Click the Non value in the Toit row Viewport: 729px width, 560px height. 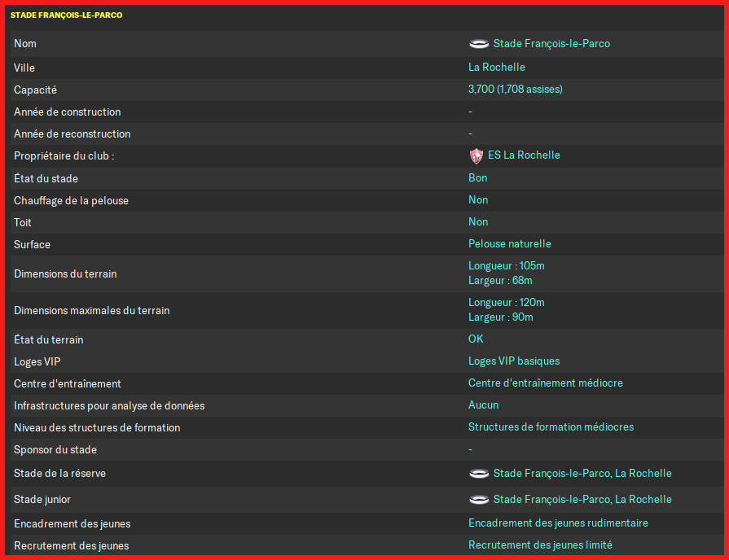pos(478,221)
